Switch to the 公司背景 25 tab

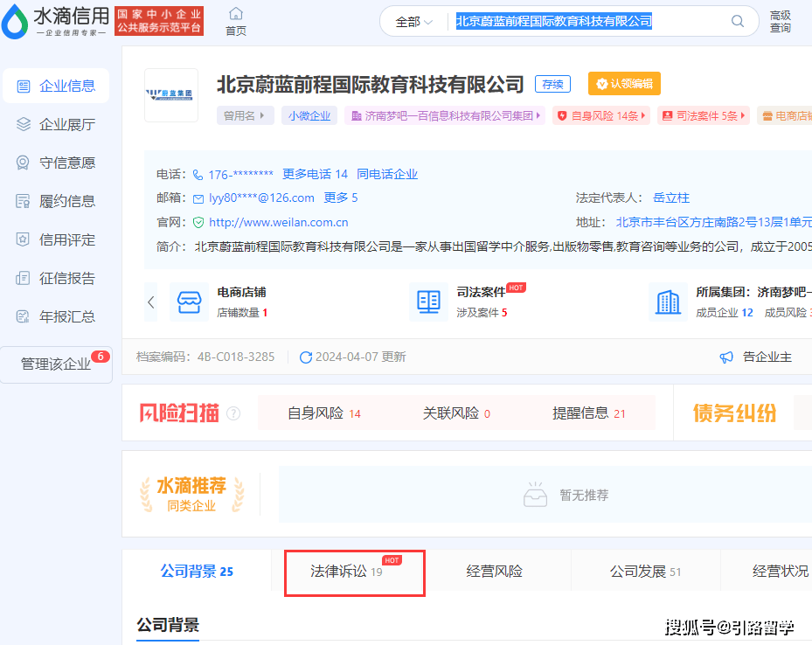[x=197, y=571]
